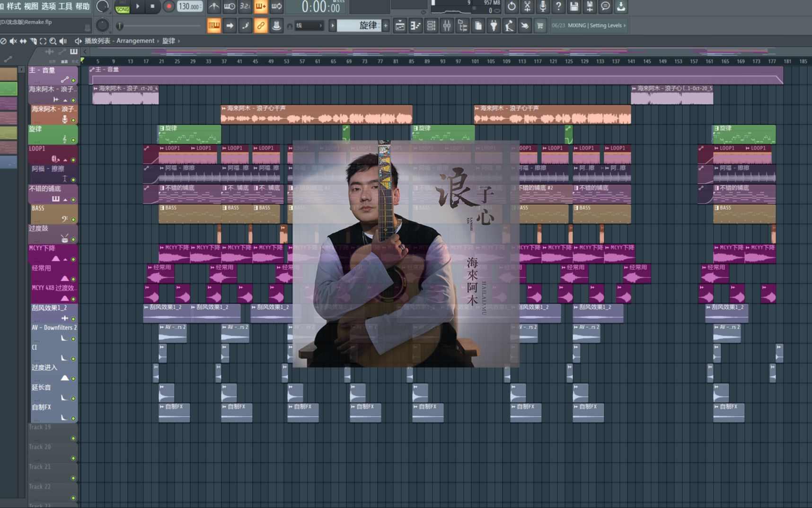Open the 样式 menu
The width and height of the screenshot is (812, 508).
pos(14,6)
